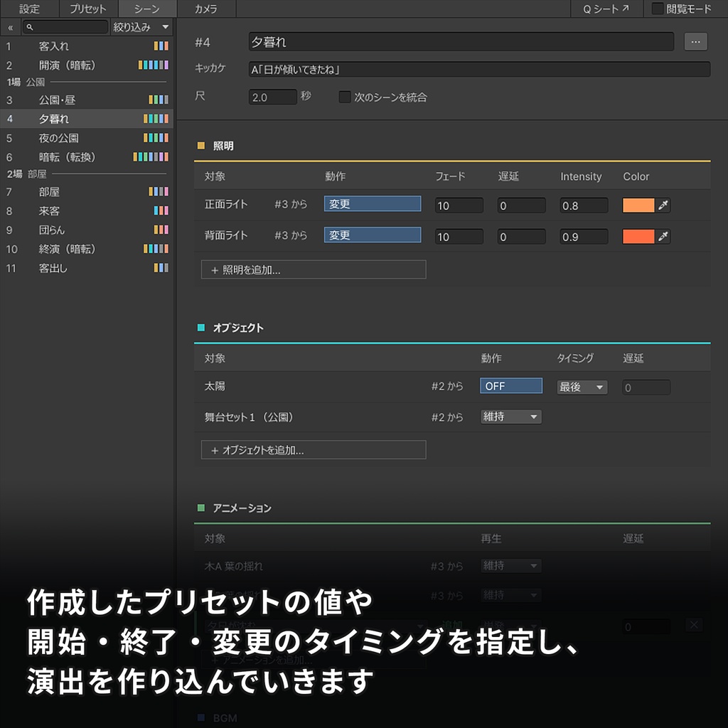Click 尺 duration field 2.0
Viewport: 728px width, 728px height.
point(272,97)
